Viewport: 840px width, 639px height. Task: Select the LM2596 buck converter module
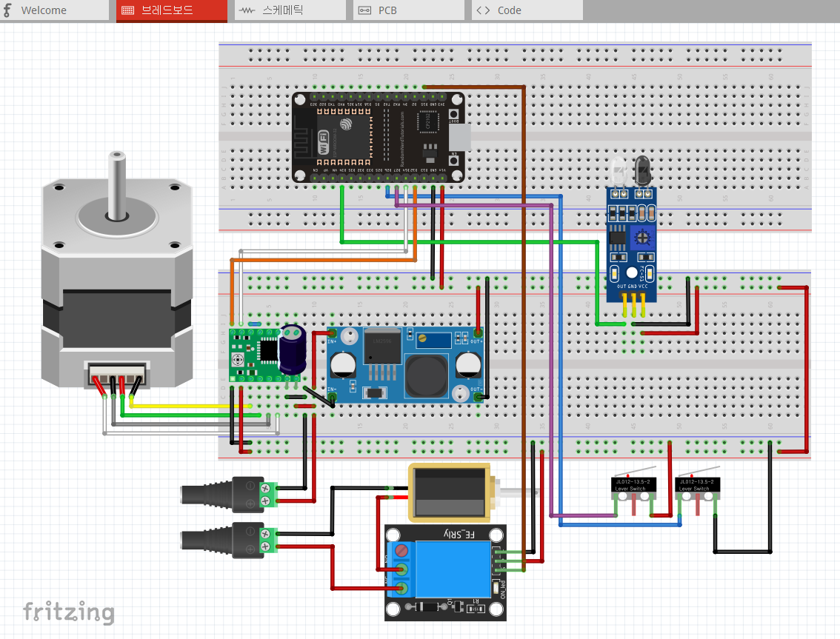tap(405, 365)
